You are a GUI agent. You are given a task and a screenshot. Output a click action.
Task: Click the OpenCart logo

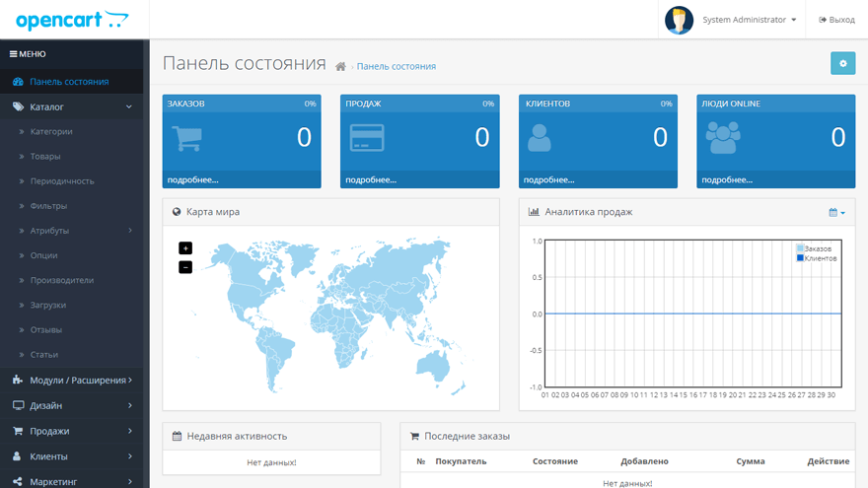tap(72, 20)
